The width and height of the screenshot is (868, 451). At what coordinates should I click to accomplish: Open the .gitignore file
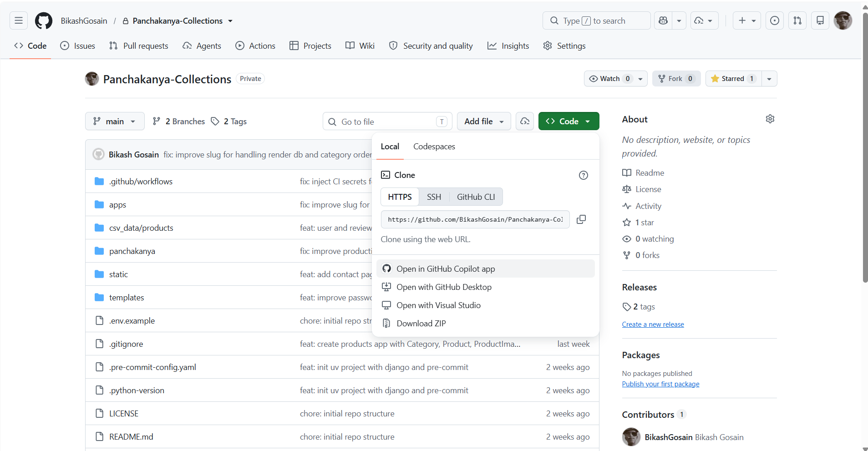coord(126,344)
